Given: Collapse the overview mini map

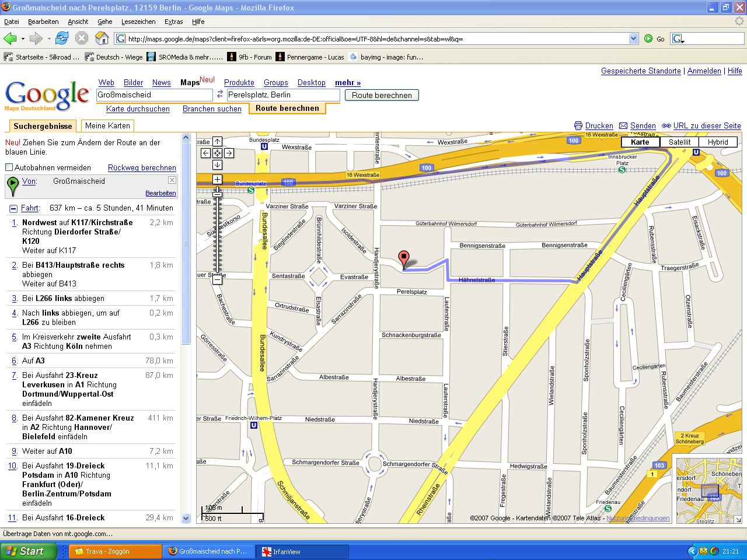Looking at the screenshot, I should tap(738, 519).
